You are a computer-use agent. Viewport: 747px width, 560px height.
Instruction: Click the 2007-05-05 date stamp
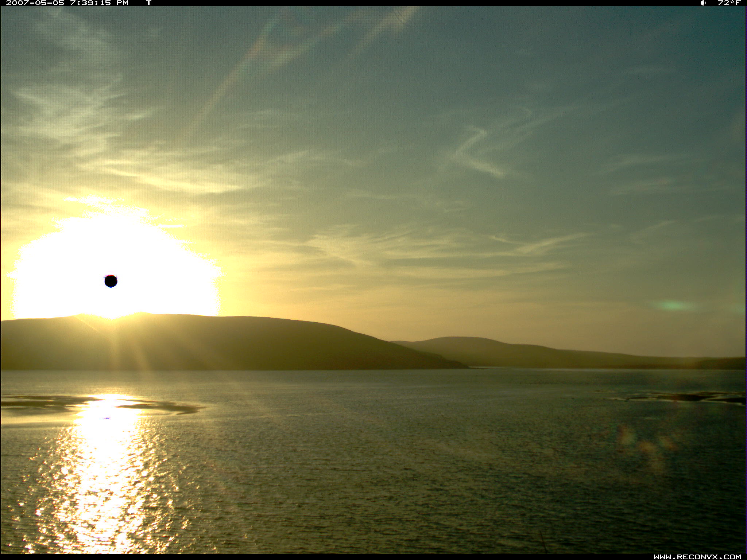click(x=35, y=3)
